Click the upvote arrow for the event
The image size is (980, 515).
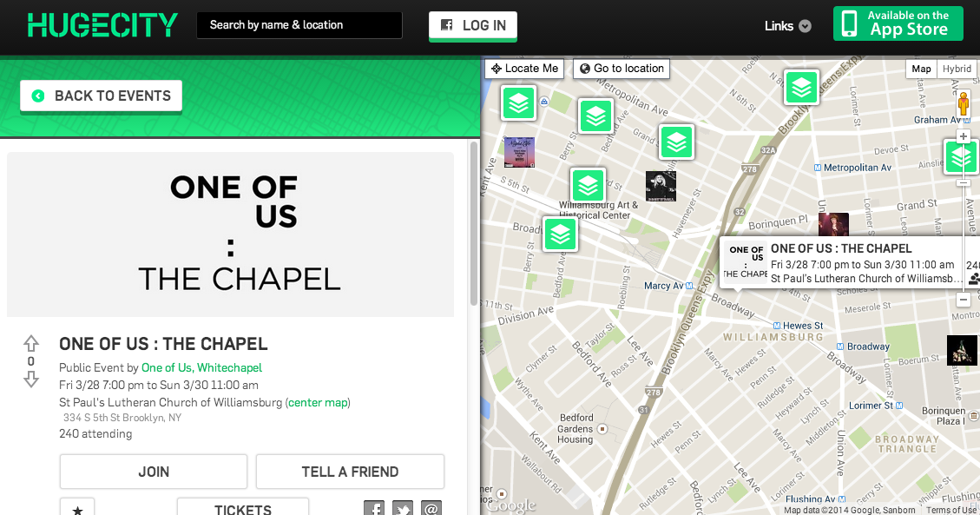[x=31, y=343]
